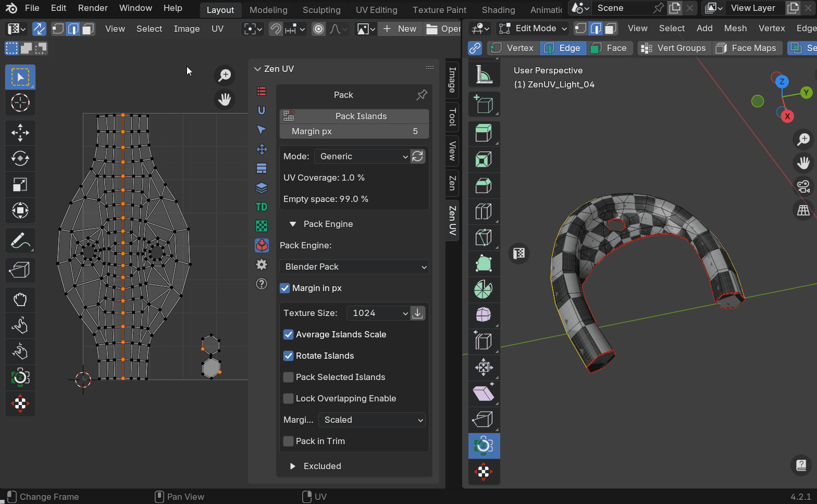Screen dimensions: 817x504
Task: Click the zoom magnifier in UV editor
Action: pyautogui.click(x=225, y=75)
